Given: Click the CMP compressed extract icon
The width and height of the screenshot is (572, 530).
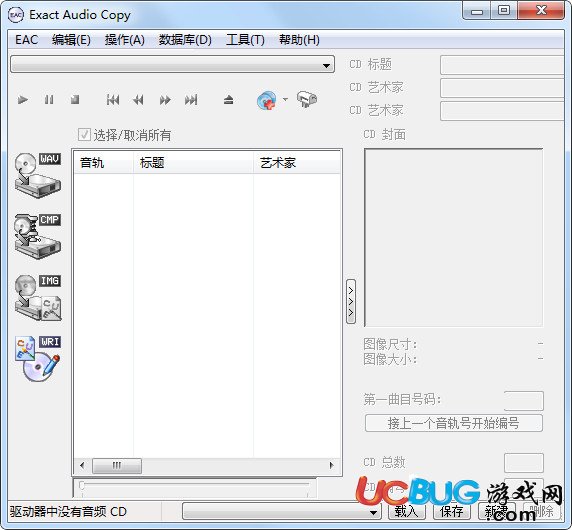Looking at the screenshot, I should (38, 236).
